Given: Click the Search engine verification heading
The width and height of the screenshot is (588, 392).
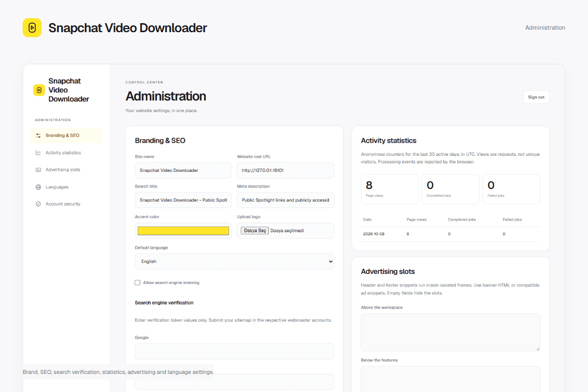Looking at the screenshot, I should tap(164, 303).
